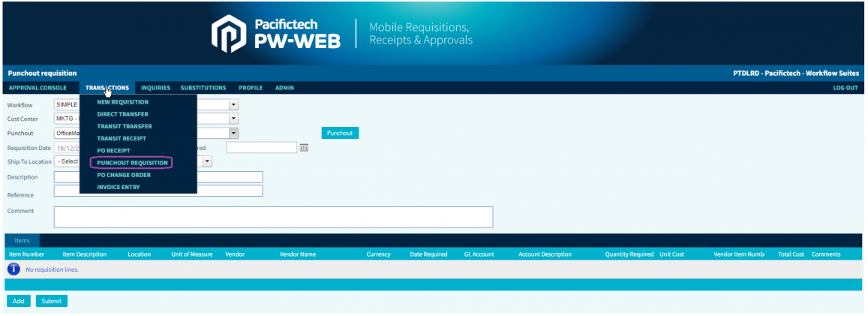868x316 pixels.
Task: Click the Requisition Date field
Action: coord(67,148)
